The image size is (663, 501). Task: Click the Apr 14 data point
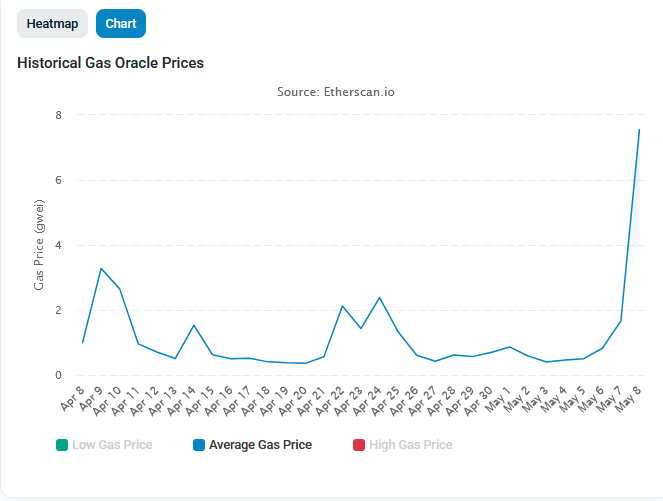pos(194,325)
